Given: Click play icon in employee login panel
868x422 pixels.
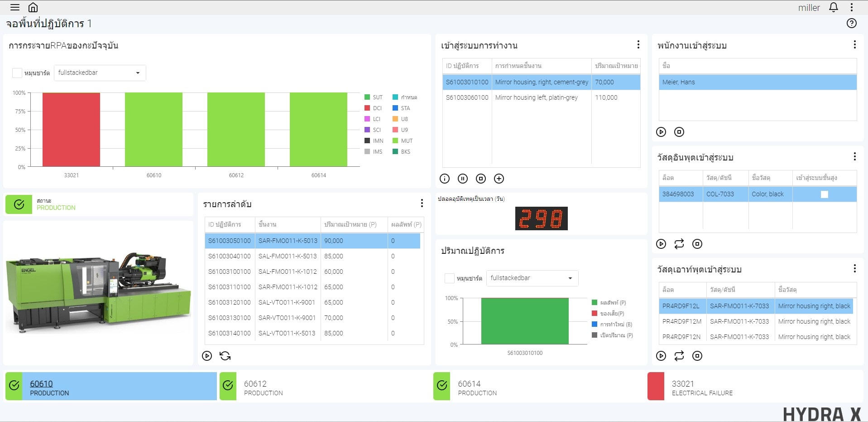Looking at the screenshot, I should [661, 132].
